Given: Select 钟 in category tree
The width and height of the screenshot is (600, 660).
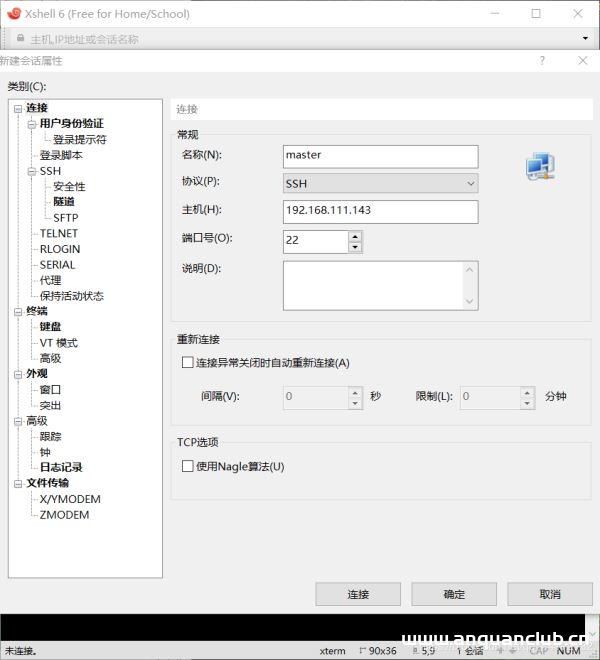Looking at the screenshot, I should [45, 452].
